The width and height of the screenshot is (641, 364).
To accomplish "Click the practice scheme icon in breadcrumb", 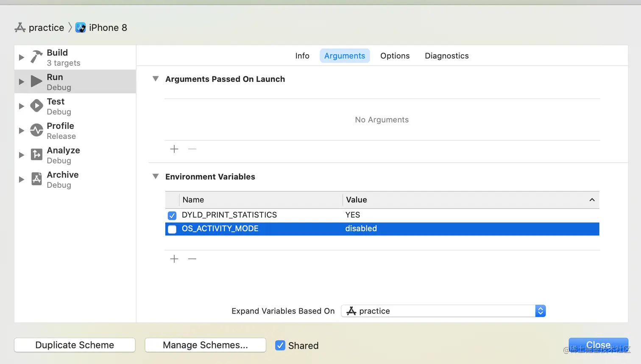I will click(x=20, y=28).
